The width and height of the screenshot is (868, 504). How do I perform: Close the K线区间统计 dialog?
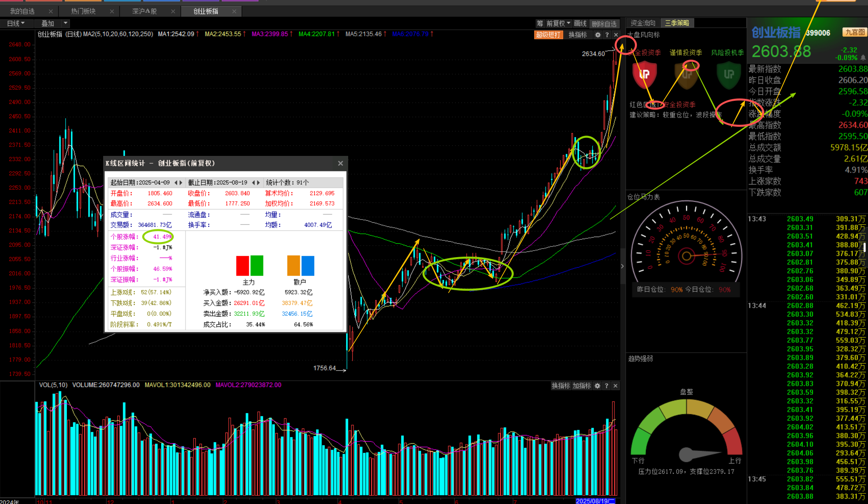(340, 163)
